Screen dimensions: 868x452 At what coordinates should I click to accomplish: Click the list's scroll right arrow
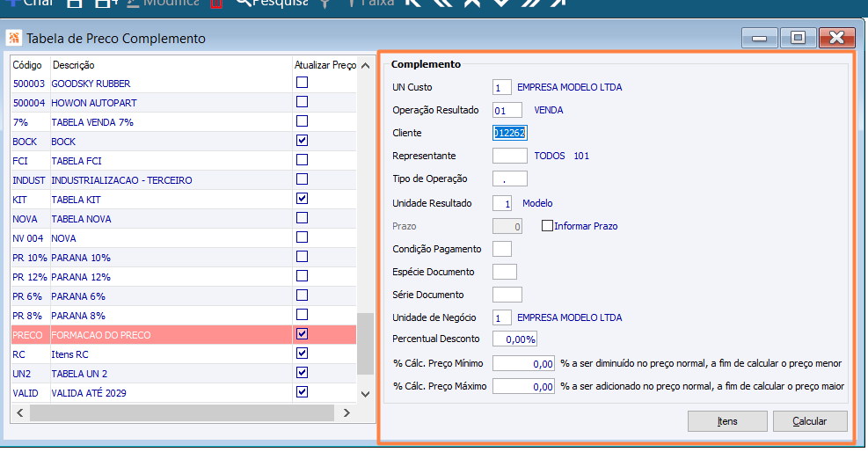(346, 412)
